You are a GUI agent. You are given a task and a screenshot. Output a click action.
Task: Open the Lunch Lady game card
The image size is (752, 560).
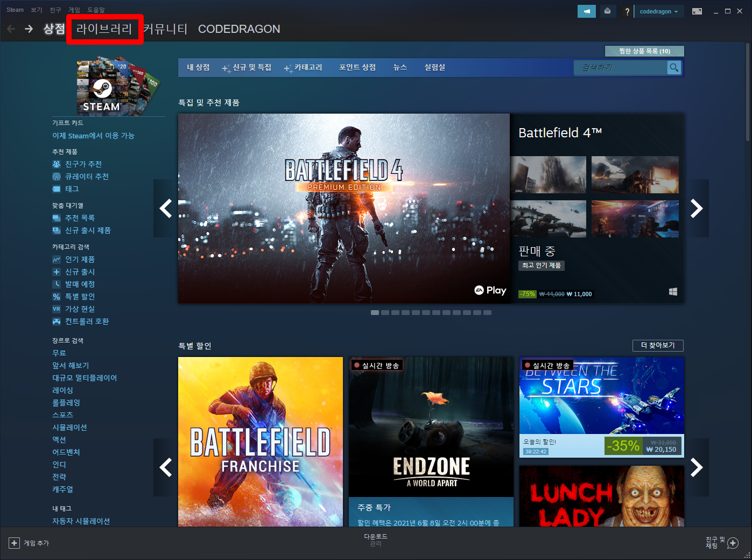click(602, 496)
